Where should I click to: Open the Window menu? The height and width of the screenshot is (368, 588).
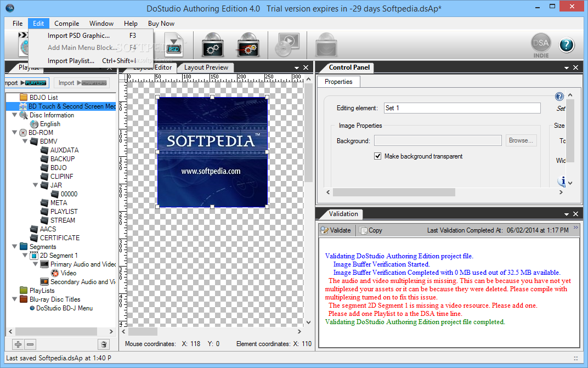click(101, 23)
